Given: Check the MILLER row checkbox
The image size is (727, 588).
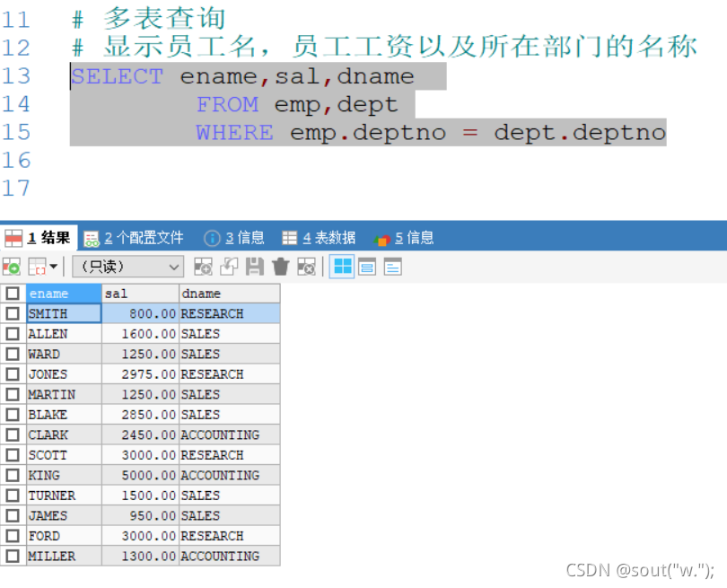Looking at the screenshot, I should pyautogui.click(x=13, y=556).
